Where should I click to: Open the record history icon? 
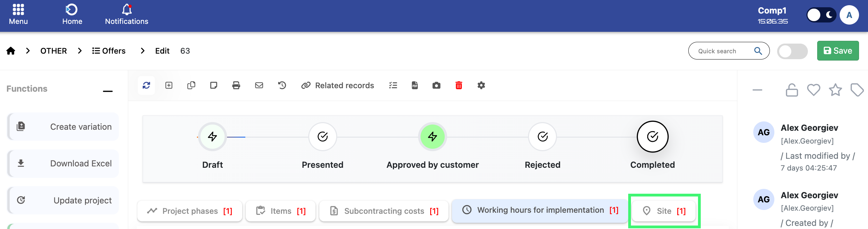(282, 85)
